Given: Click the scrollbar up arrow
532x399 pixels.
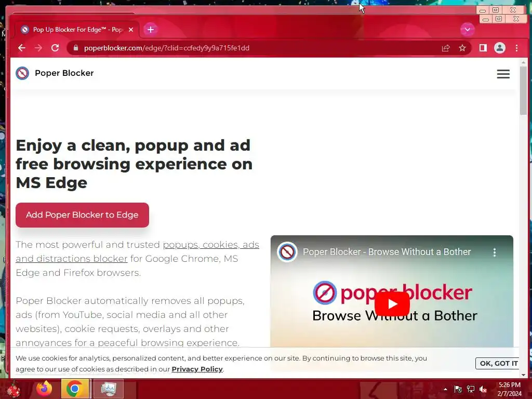Looking at the screenshot, I should (x=523, y=62).
